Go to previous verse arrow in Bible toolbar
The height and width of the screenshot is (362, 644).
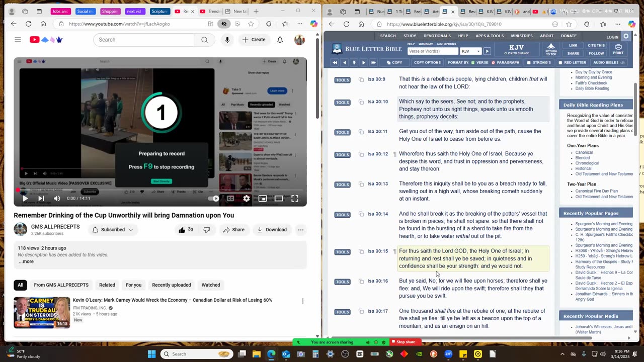344,63
